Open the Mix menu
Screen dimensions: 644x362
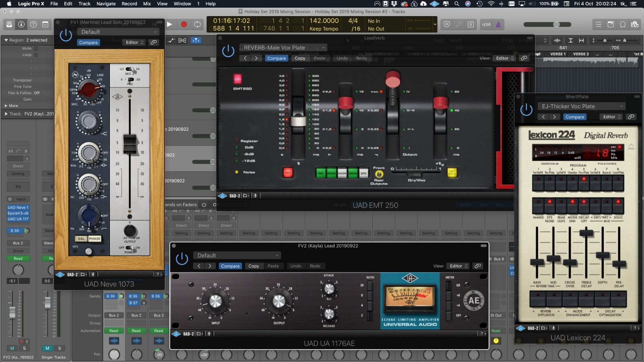pyautogui.click(x=147, y=4)
